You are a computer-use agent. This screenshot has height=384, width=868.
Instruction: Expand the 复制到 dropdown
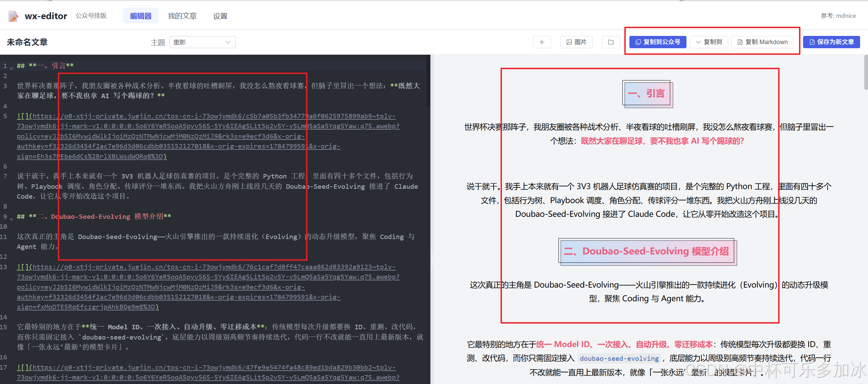coord(709,42)
